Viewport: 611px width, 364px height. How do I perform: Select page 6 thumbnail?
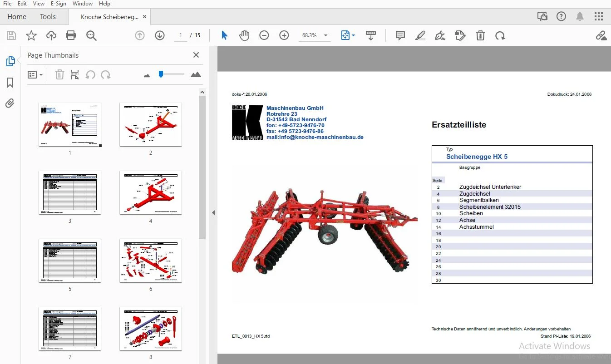pos(151,261)
